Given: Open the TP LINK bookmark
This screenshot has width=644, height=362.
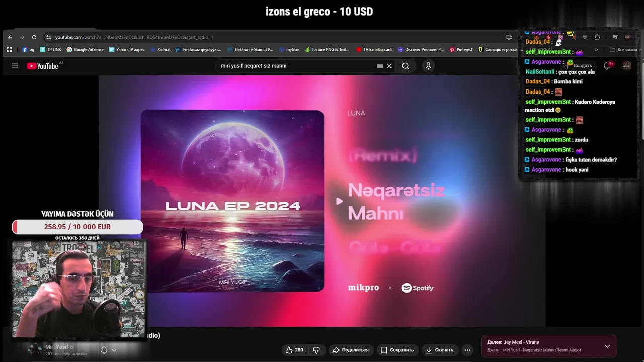Looking at the screenshot, I should pos(50,50).
